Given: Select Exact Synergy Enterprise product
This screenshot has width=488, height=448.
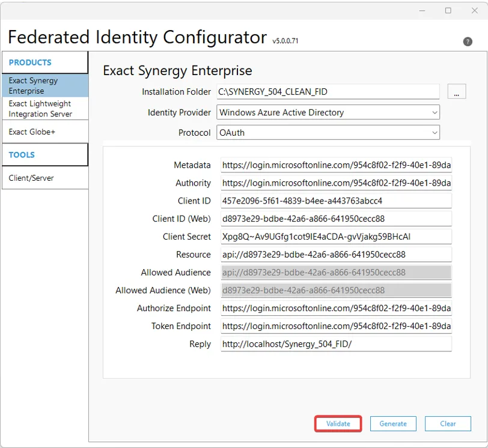Looking at the screenshot, I should (x=45, y=86).
